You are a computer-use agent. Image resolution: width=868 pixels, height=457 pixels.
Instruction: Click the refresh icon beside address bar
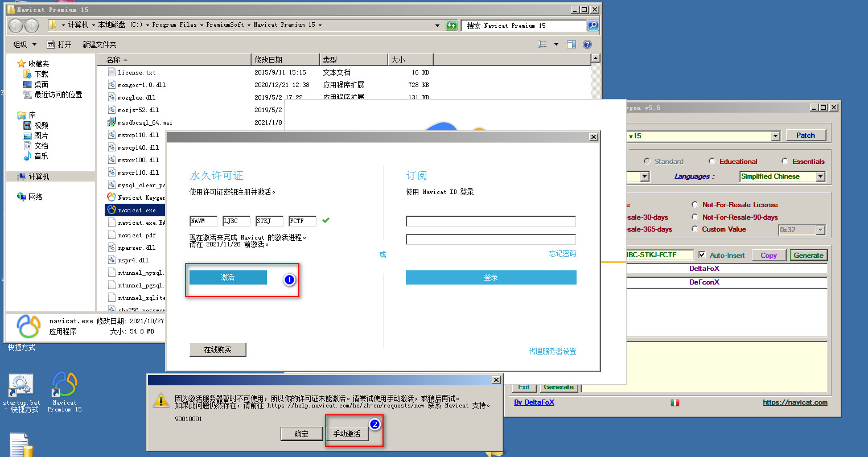click(x=451, y=26)
